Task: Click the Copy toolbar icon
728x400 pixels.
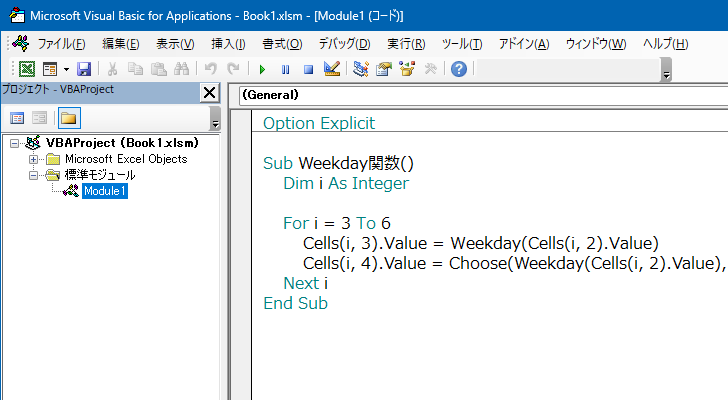Action: (x=135, y=69)
